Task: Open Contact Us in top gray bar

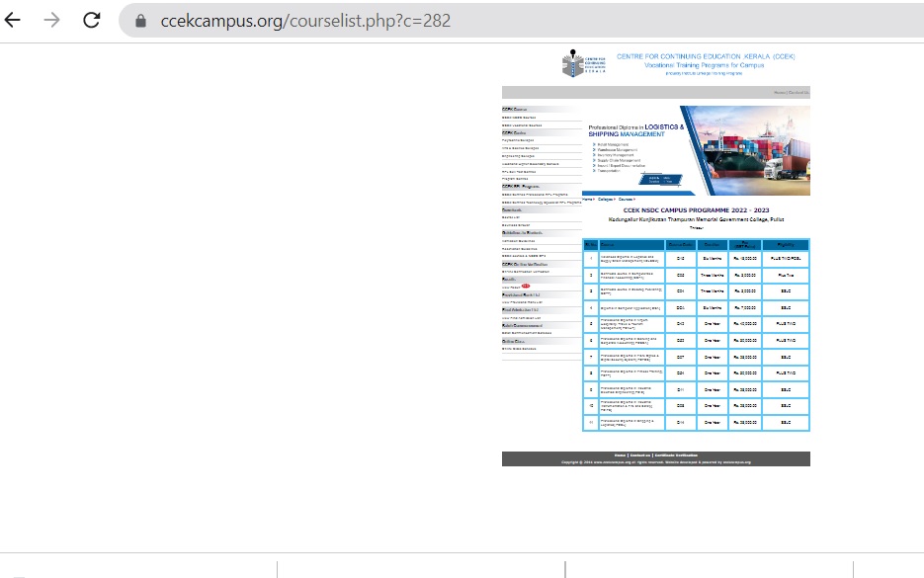Action: pos(798,93)
